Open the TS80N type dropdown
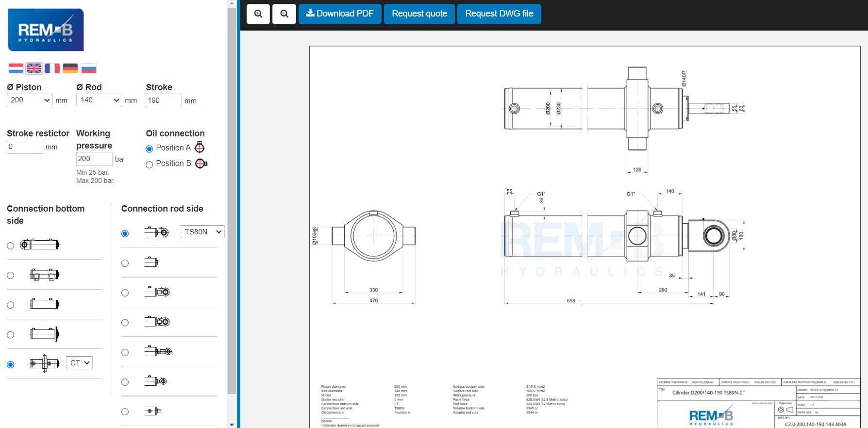The height and width of the screenshot is (428, 868). tap(202, 232)
